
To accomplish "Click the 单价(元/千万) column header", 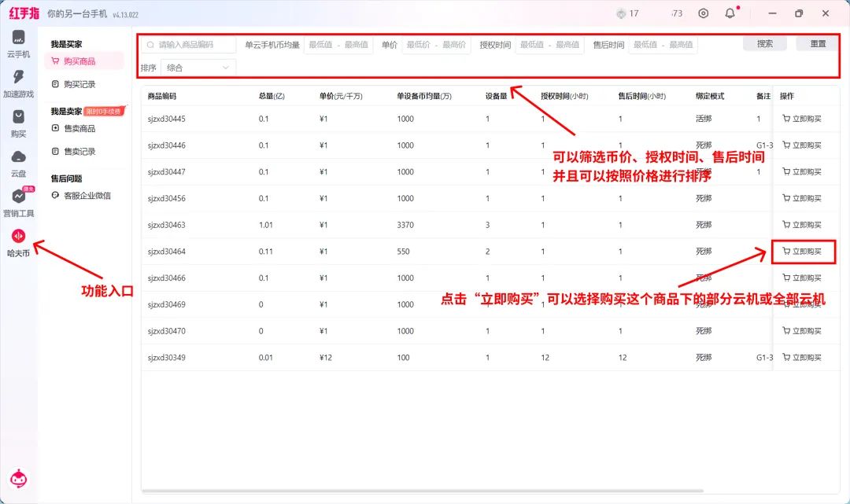I will coord(341,96).
